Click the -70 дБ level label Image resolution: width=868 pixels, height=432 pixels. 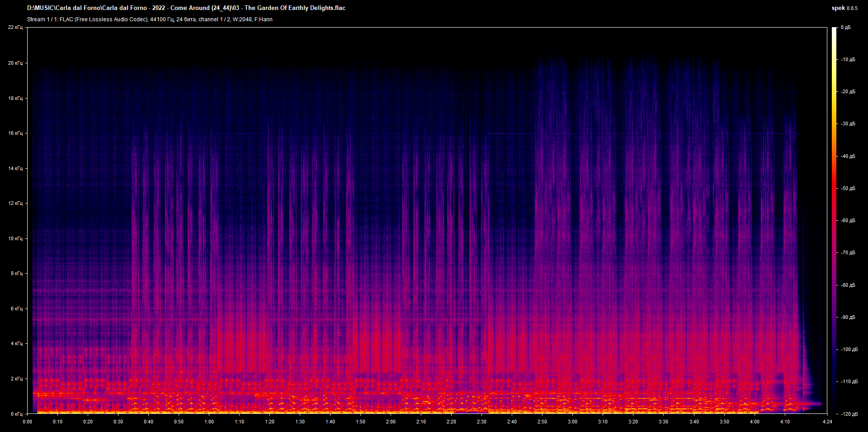coord(848,252)
